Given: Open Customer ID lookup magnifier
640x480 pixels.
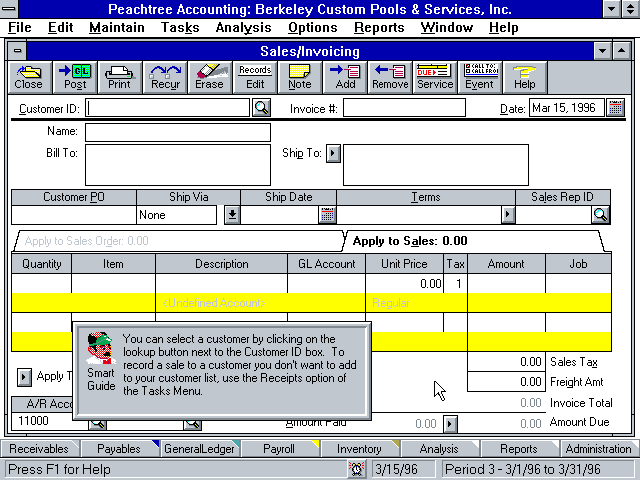Looking at the screenshot, I should pos(261,108).
